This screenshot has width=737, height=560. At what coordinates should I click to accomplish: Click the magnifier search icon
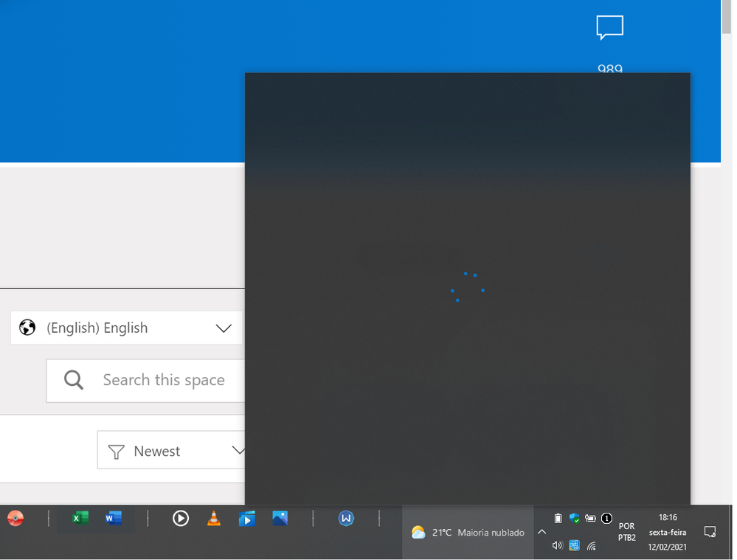pos(74,380)
